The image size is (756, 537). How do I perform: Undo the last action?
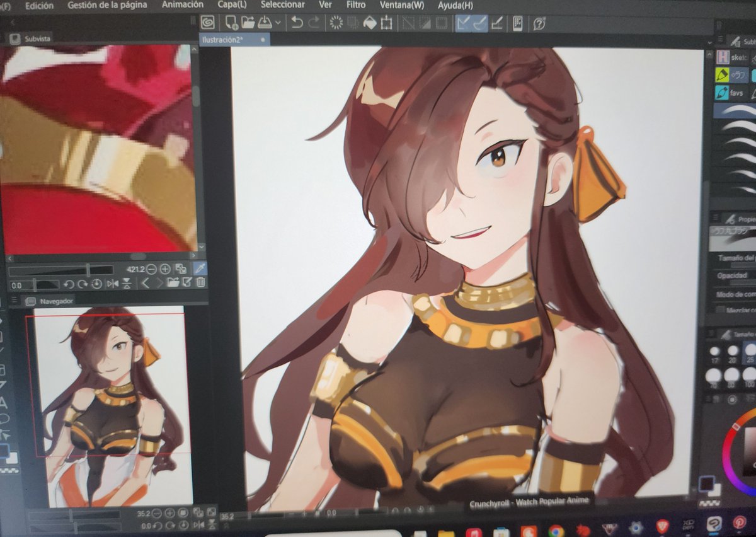[296, 23]
